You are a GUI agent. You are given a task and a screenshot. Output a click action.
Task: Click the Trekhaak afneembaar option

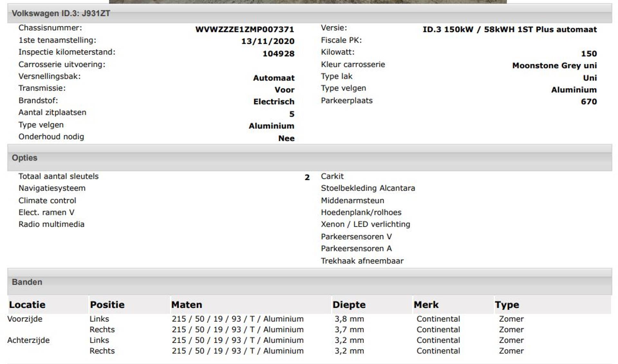(x=362, y=261)
